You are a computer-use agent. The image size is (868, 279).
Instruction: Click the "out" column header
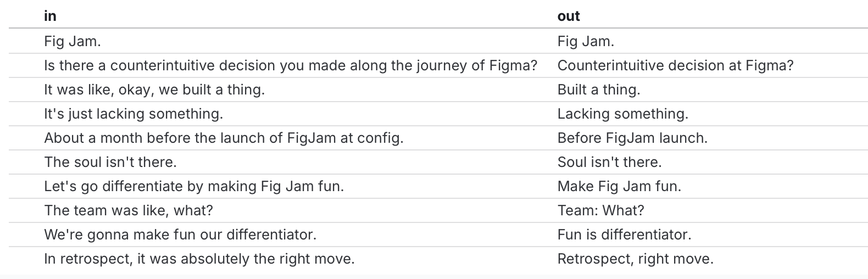click(569, 16)
